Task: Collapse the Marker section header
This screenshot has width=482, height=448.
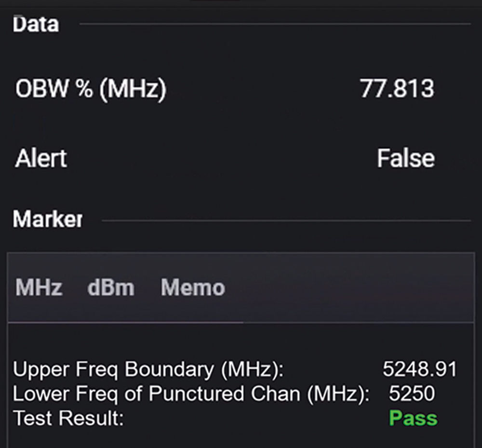Action: (x=47, y=220)
